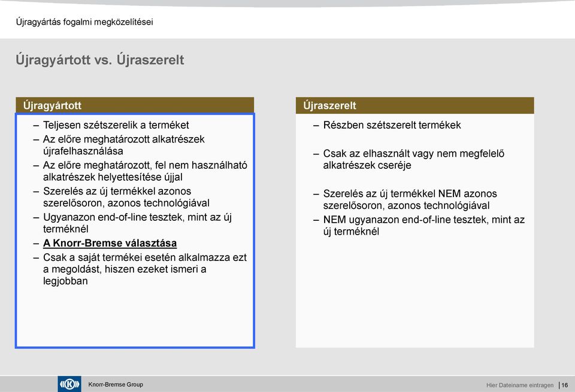Click the underlined A Knorr-Bremse választása text
Screen dimensions: 575x392
coord(110,243)
